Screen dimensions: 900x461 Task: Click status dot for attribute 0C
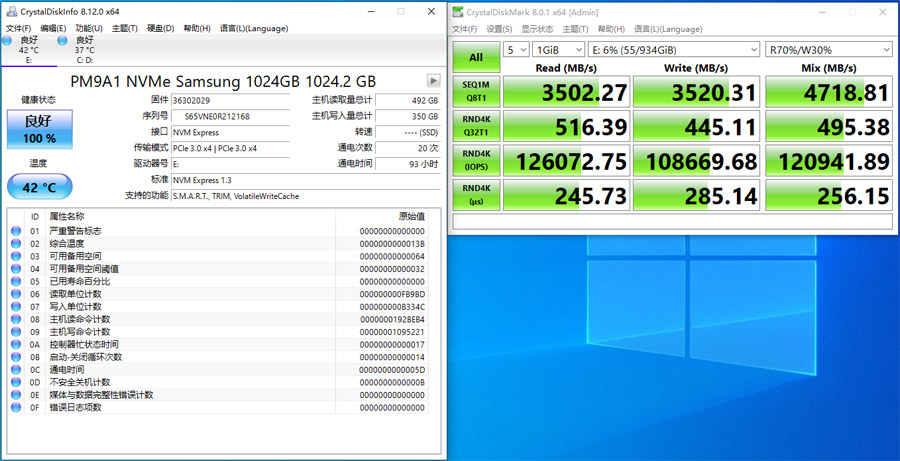(15, 370)
